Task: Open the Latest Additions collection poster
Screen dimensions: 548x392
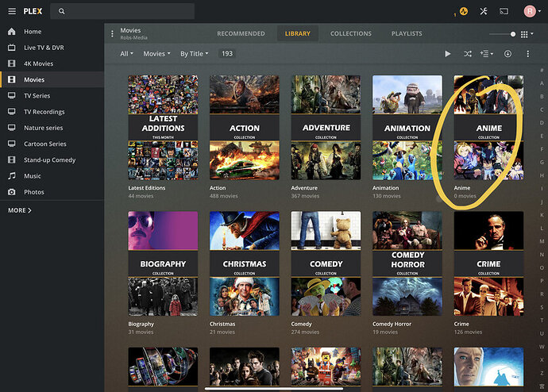Action: (x=163, y=128)
